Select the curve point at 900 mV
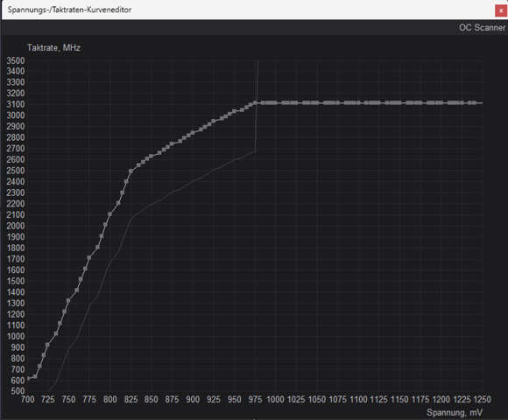The width and height of the screenshot is (508, 420). [193, 133]
